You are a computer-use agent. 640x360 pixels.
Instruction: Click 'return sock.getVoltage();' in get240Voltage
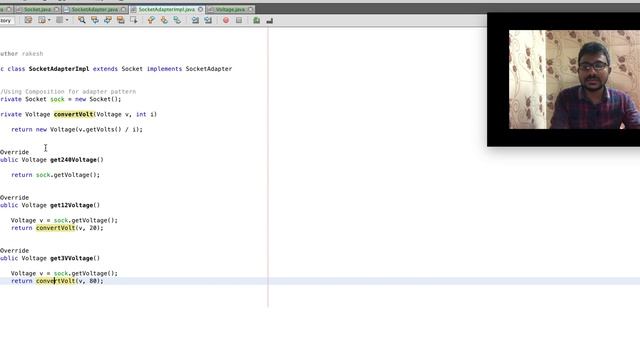point(56,175)
